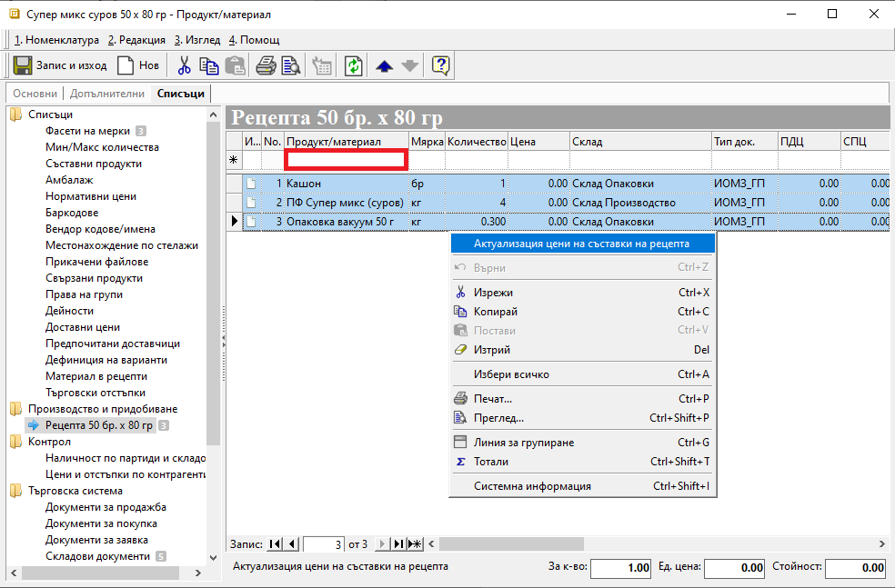Collapse the Производство и придобиване folder
The height and width of the screenshot is (588, 895).
15,409
